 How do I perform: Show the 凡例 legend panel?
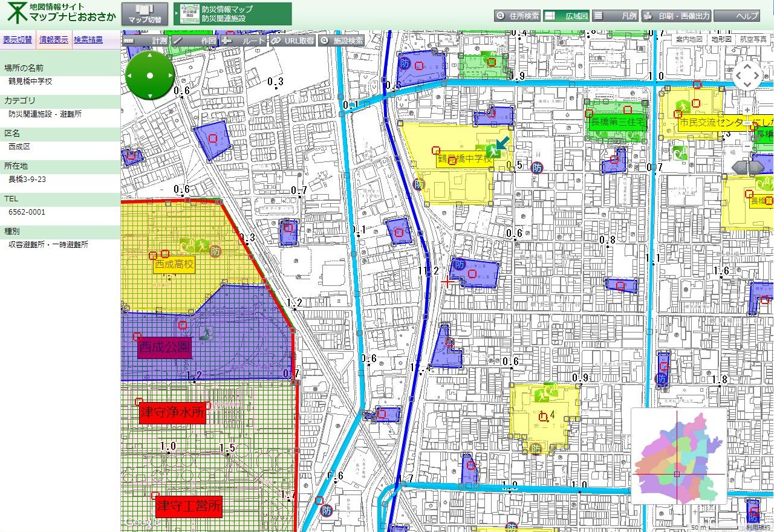(615, 16)
